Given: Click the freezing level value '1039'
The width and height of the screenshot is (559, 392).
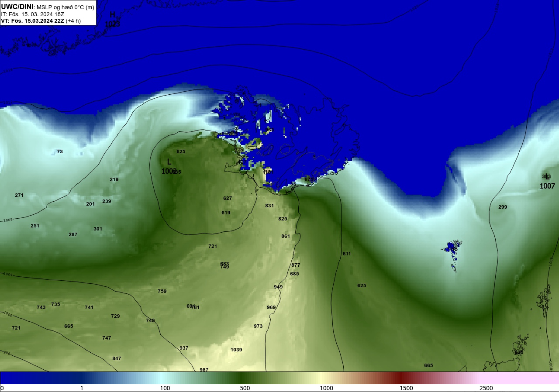Looking at the screenshot, I should (x=236, y=350).
